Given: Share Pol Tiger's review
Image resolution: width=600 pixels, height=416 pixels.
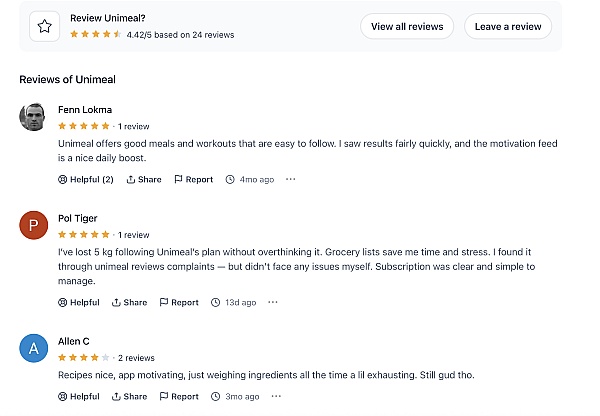Looking at the screenshot, I should point(129,302).
